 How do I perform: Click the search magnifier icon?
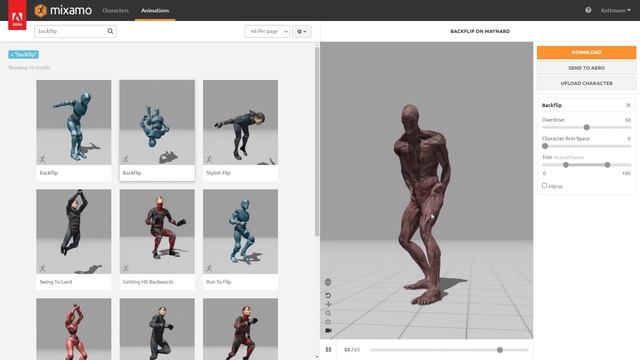point(110,31)
